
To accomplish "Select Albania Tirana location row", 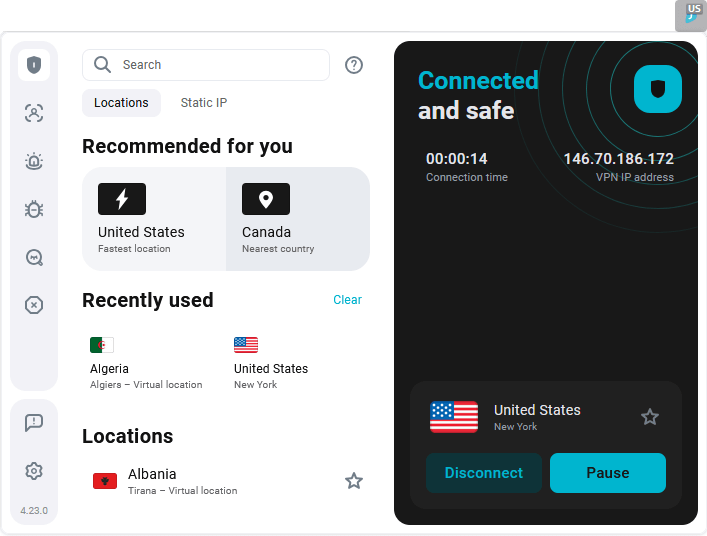I will click(x=226, y=481).
